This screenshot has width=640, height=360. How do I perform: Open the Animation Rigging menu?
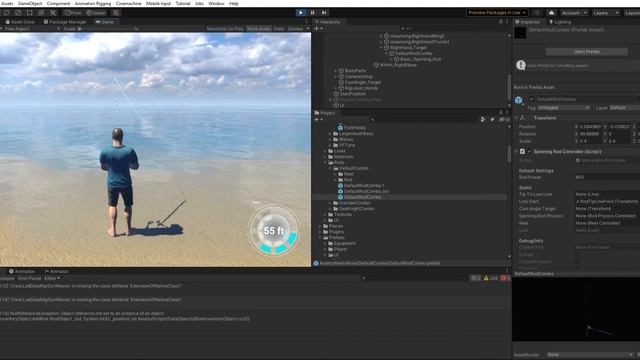(x=93, y=3)
